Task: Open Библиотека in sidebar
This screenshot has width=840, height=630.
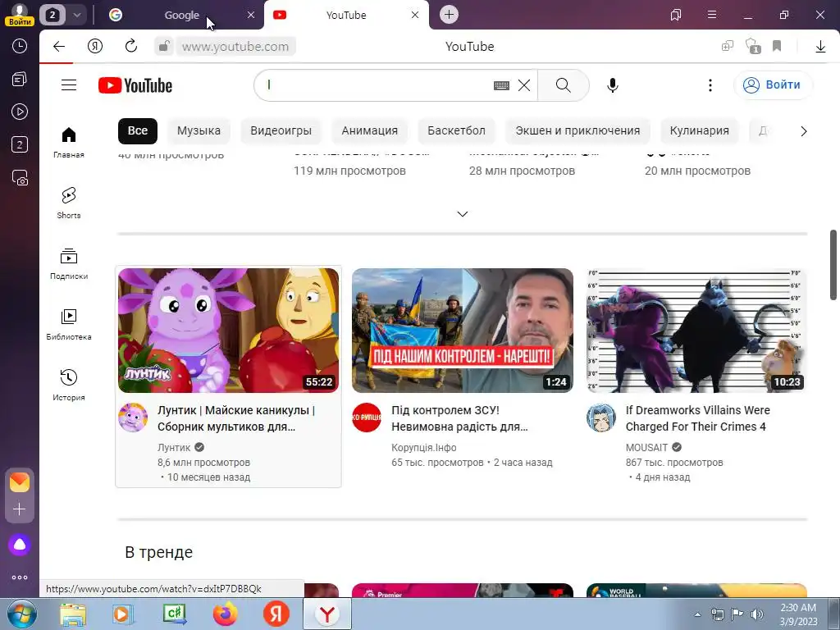Action: tap(69, 325)
